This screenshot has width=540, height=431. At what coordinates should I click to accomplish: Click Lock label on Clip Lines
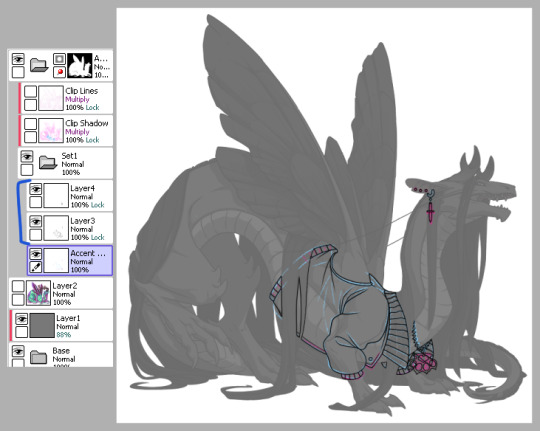tap(92, 107)
